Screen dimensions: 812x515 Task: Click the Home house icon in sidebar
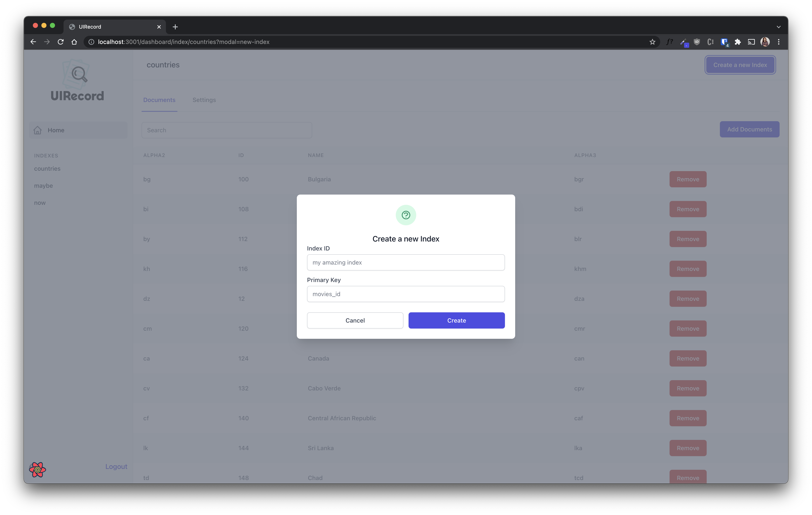point(38,130)
